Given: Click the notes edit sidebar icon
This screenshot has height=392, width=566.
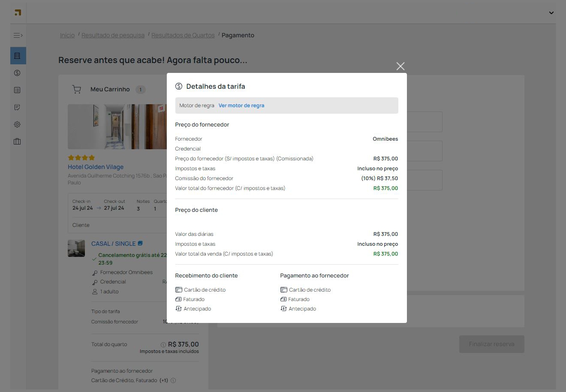Looking at the screenshot, I should pos(18,107).
